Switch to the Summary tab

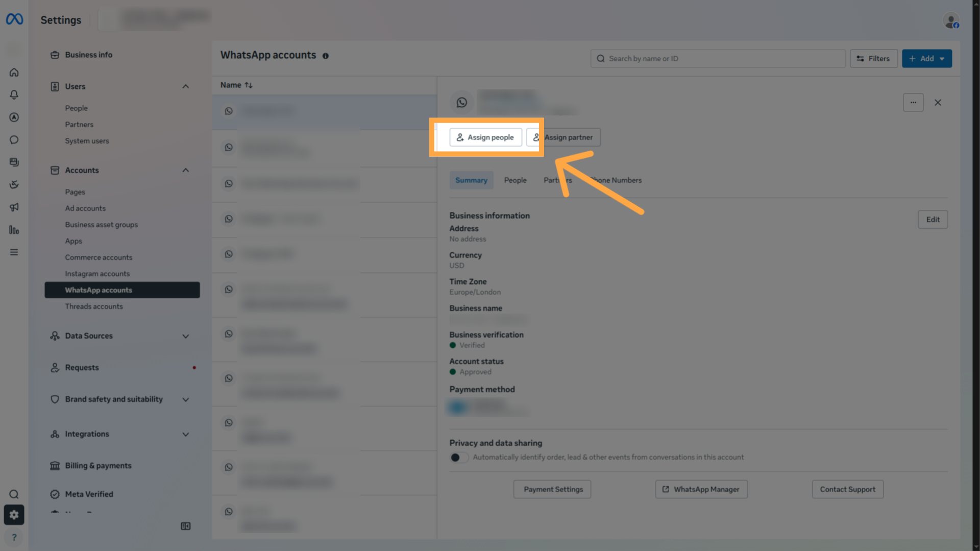471,180
